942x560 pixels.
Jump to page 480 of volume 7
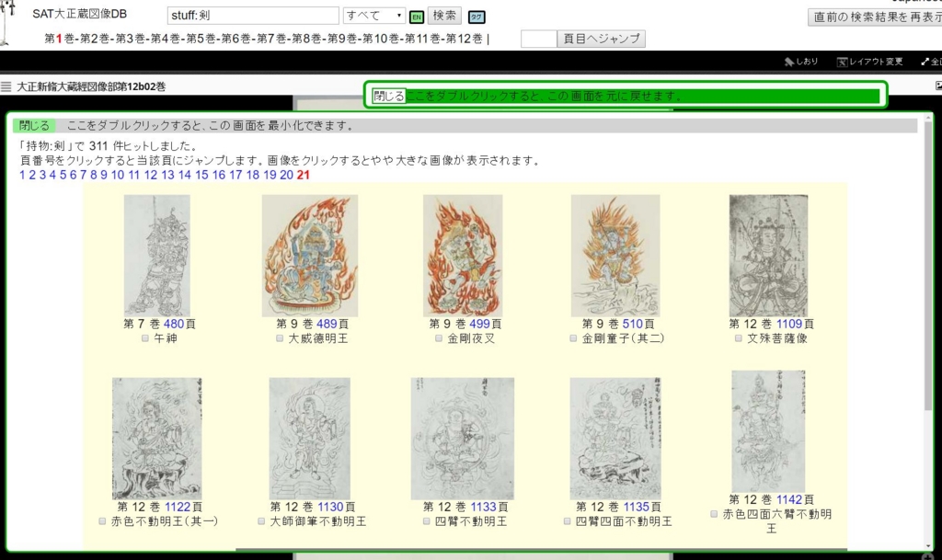(174, 324)
